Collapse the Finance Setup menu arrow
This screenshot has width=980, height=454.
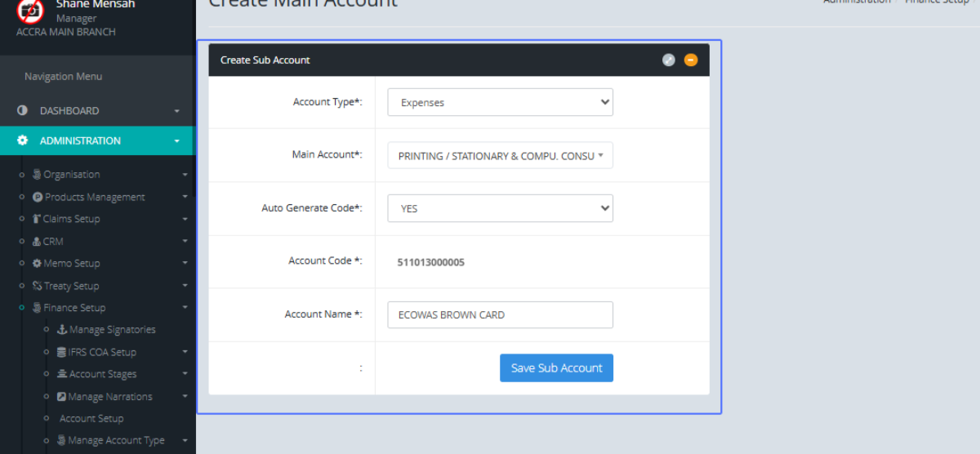[185, 308]
